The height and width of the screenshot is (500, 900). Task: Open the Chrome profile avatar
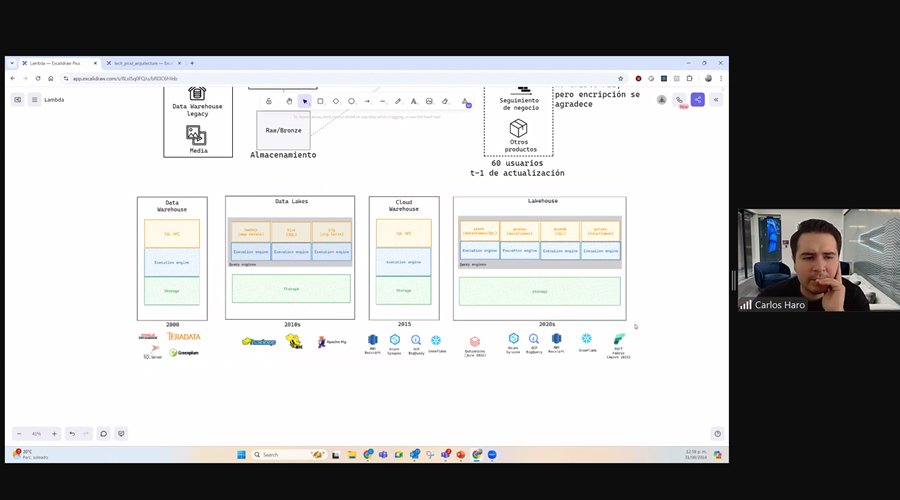click(708, 79)
